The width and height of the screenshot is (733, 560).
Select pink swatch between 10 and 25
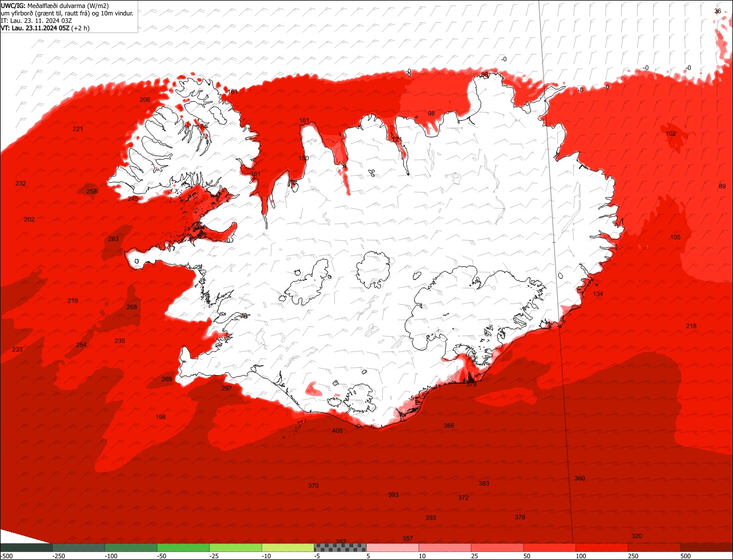point(445,547)
